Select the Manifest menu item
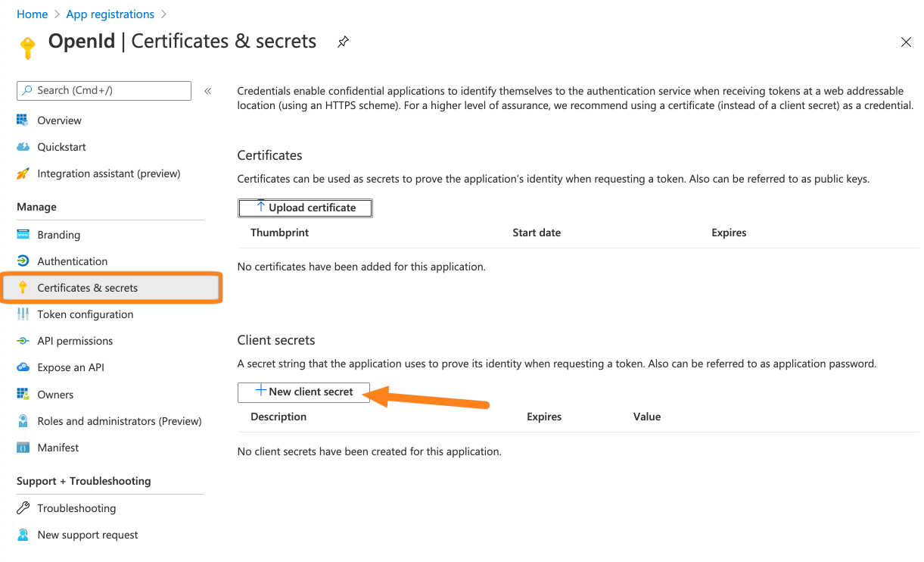This screenshot has width=924, height=562. coord(58,448)
